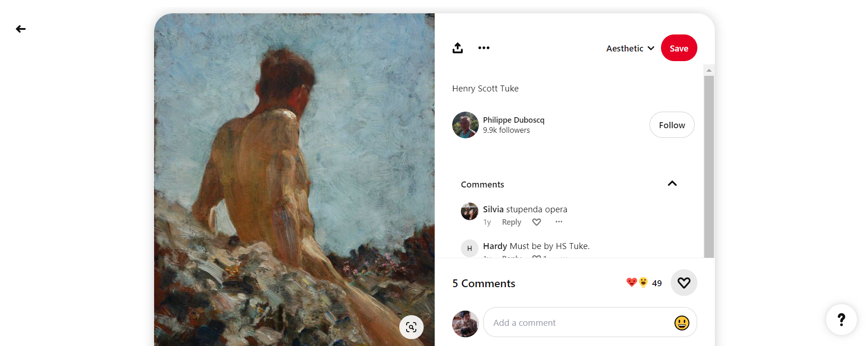This screenshot has height=346, width=868.
Task: Open the share/upload icon menu
Action: (x=458, y=48)
